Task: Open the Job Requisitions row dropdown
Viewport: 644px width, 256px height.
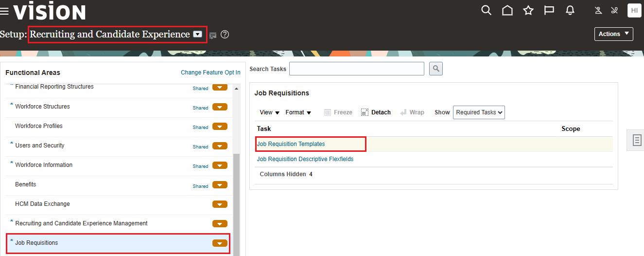Action: pos(220,243)
